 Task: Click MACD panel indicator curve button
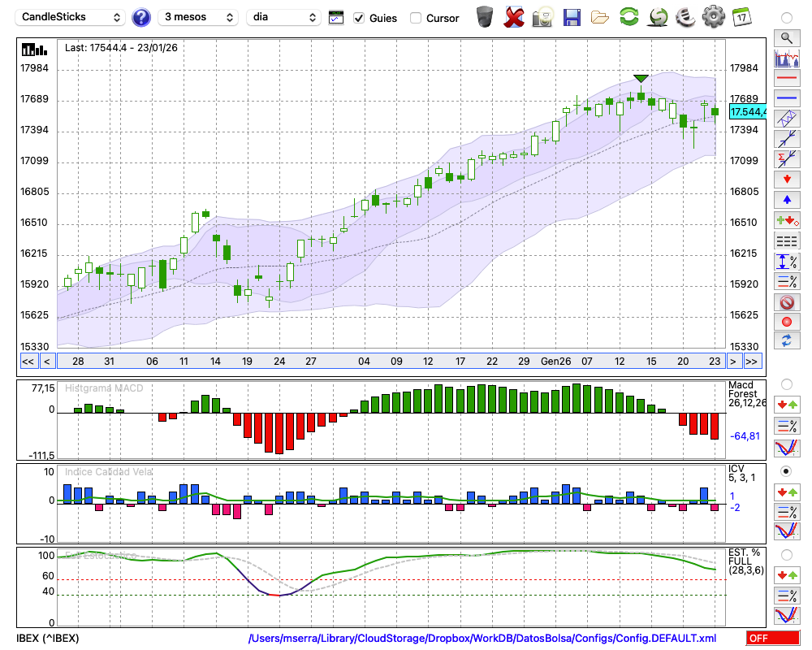[787, 448]
